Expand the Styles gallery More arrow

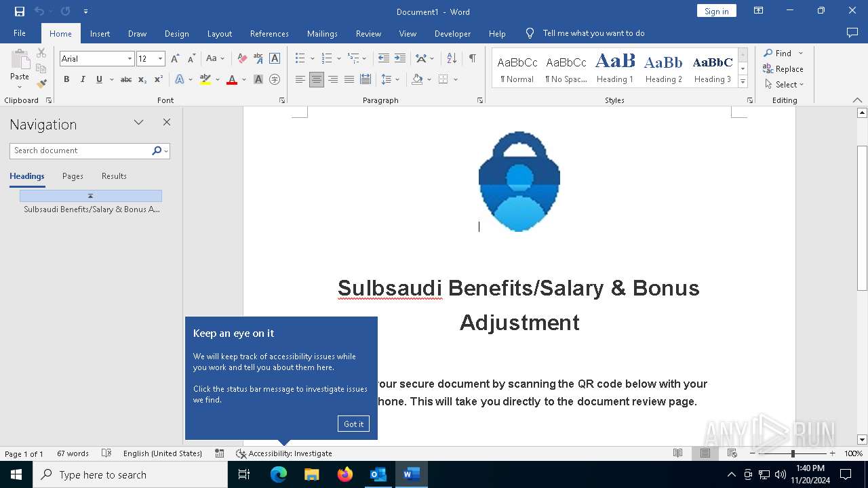click(x=743, y=82)
